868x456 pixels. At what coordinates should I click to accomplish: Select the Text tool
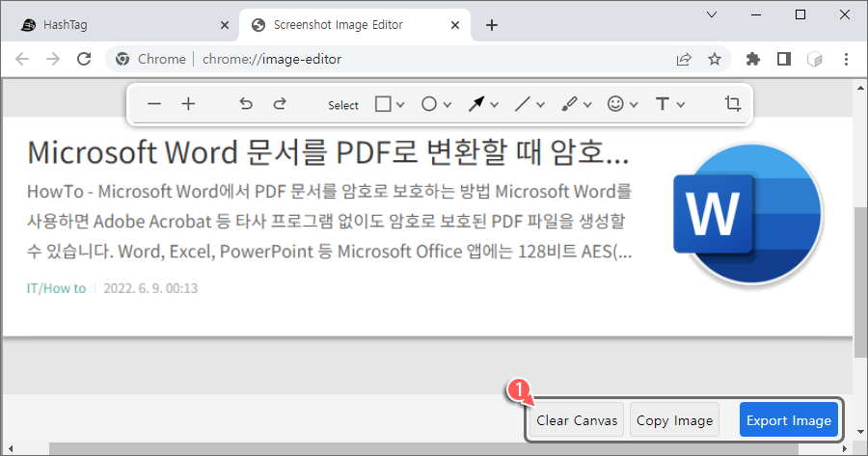[663, 104]
